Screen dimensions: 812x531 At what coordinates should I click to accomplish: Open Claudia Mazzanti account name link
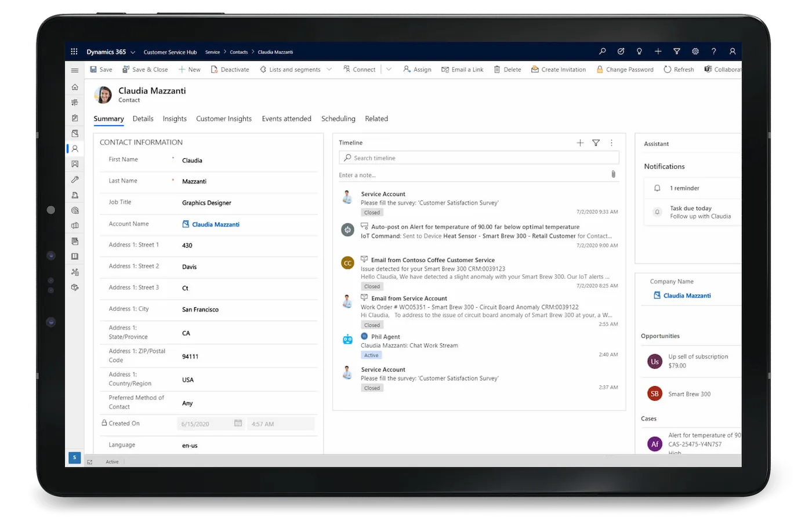click(x=215, y=224)
